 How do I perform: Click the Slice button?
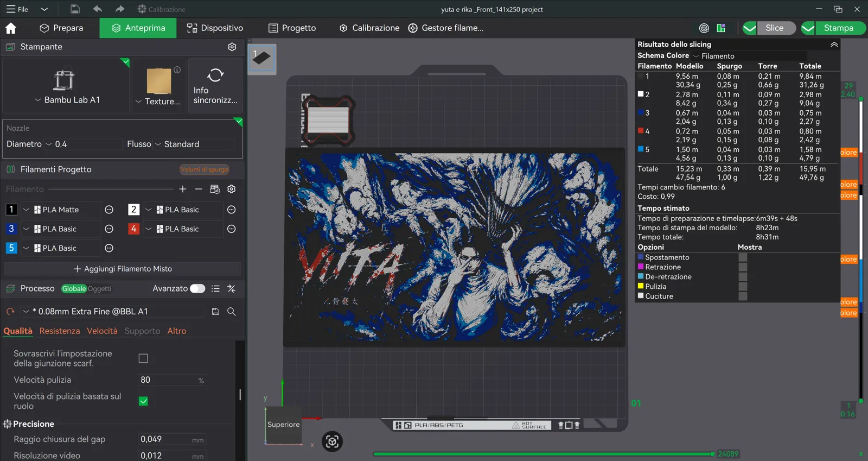(x=775, y=28)
